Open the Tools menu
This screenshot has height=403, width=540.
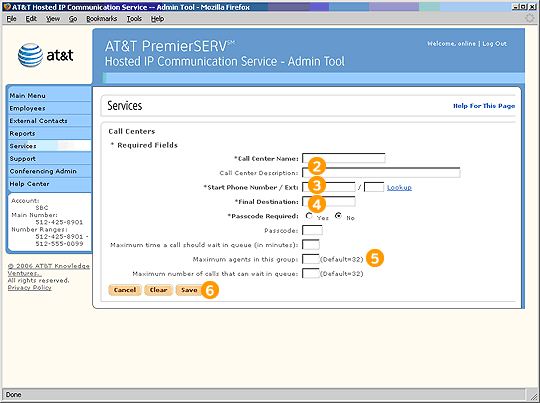[x=134, y=19]
